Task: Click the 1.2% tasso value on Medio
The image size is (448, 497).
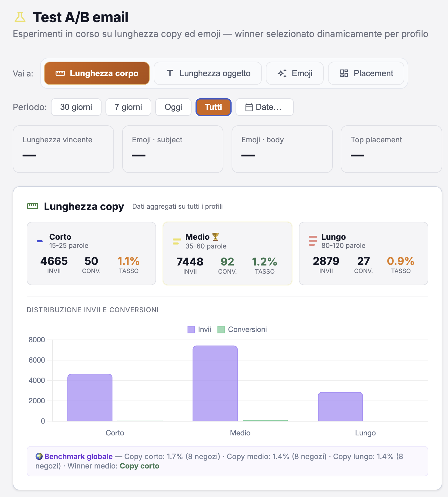Action: point(265,262)
